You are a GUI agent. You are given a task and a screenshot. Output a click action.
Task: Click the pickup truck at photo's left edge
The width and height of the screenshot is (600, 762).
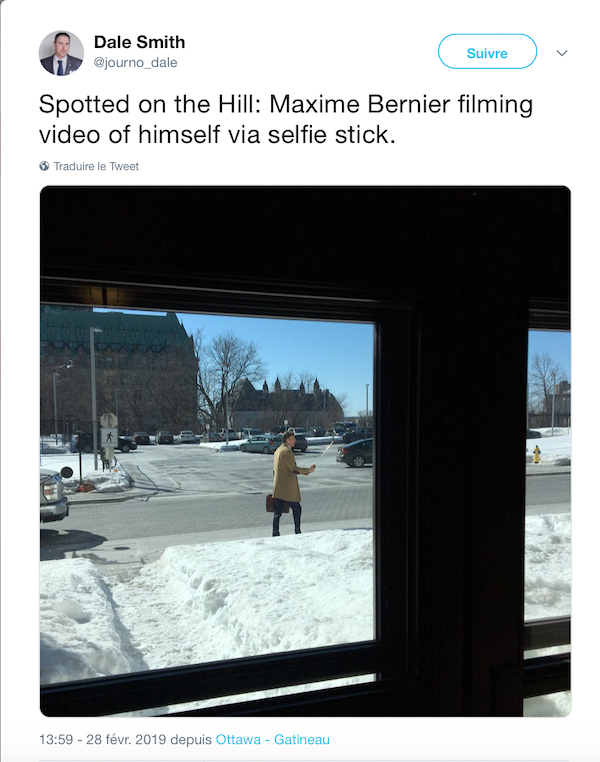tap(53, 494)
